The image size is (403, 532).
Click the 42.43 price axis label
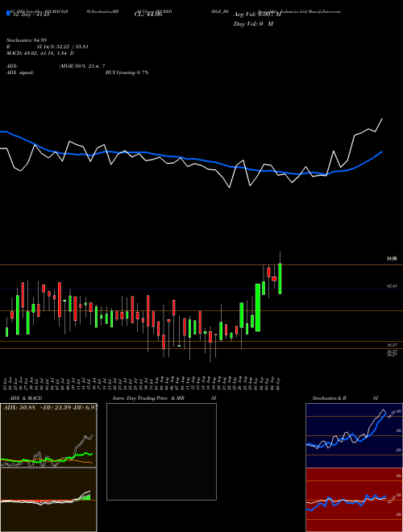click(393, 286)
